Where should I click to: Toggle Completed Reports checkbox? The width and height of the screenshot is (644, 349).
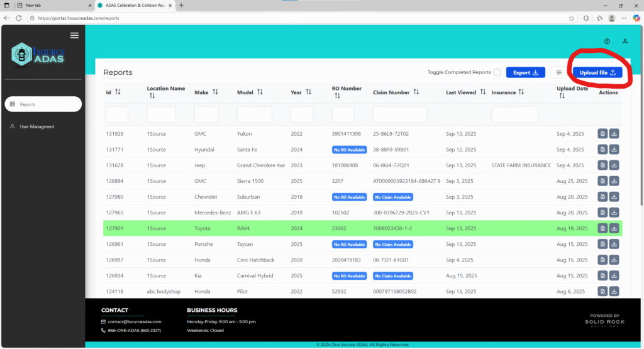point(497,73)
